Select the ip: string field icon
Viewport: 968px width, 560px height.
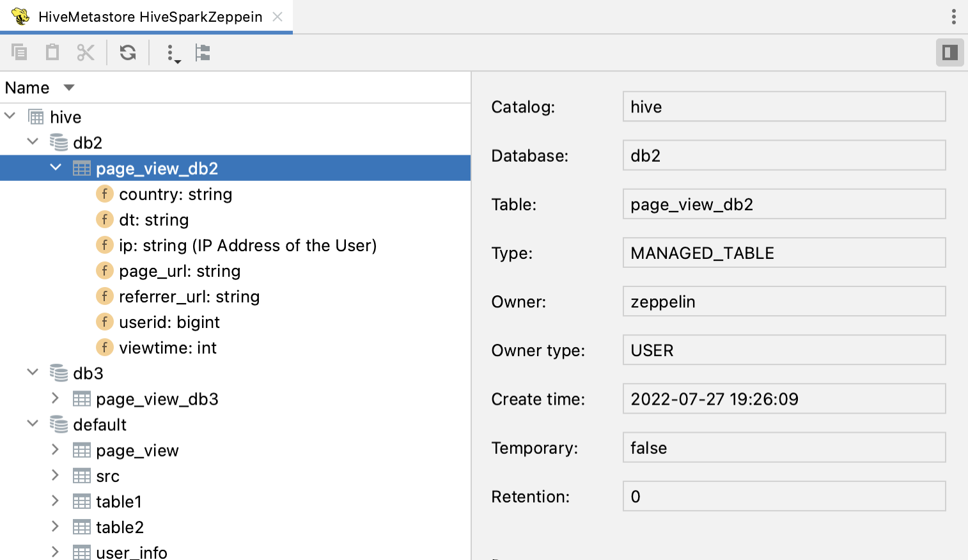(104, 245)
